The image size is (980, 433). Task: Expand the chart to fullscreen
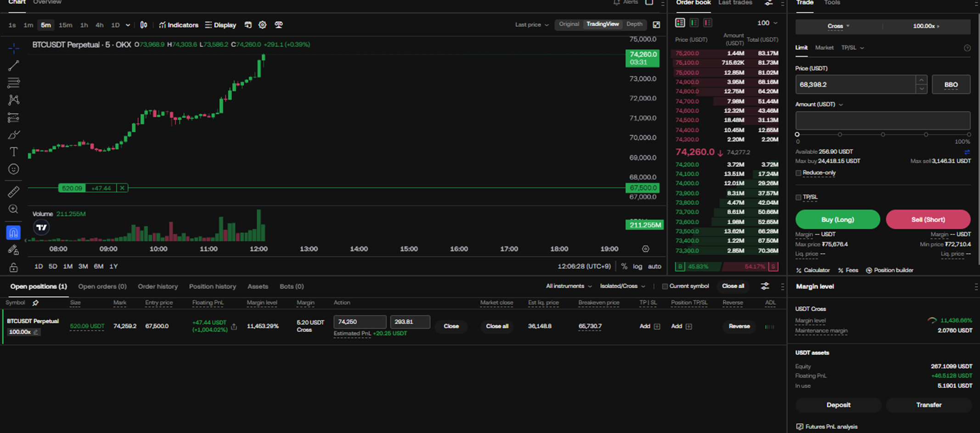coord(656,25)
